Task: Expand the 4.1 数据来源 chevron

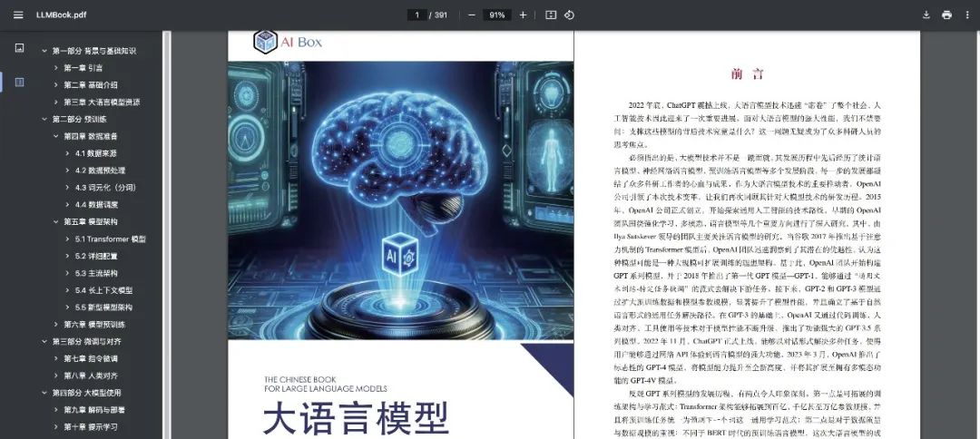Action: [67, 153]
